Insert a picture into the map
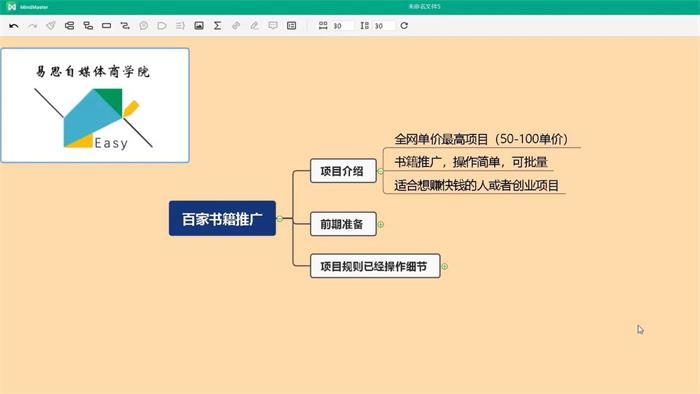The height and width of the screenshot is (394, 700). tap(199, 26)
